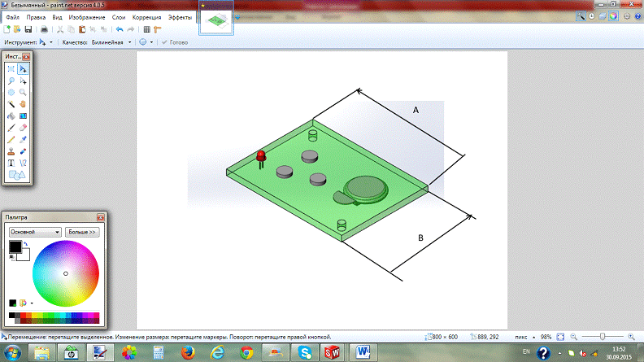Click the Больше >> button in palette
Image resolution: width=644 pixels, height=362 pixels.
point(82,232)
